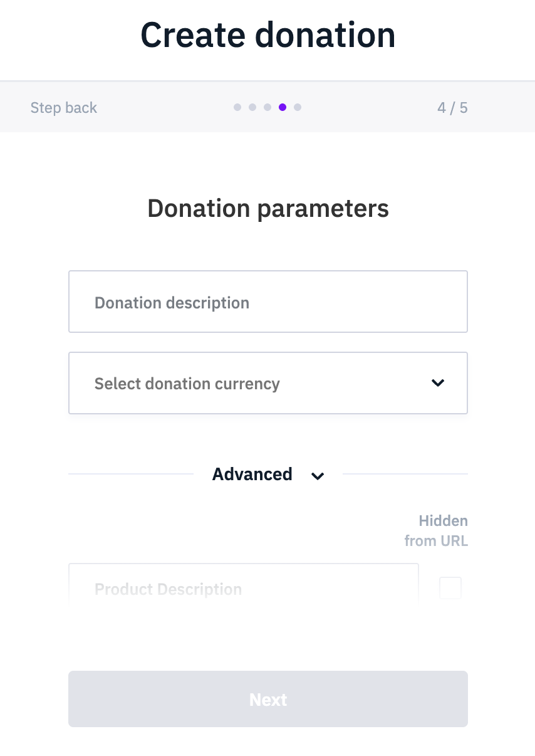This screenshot has height=756, width=535.
Task: Click the Create donation page title
Action: tap(268, 34)
